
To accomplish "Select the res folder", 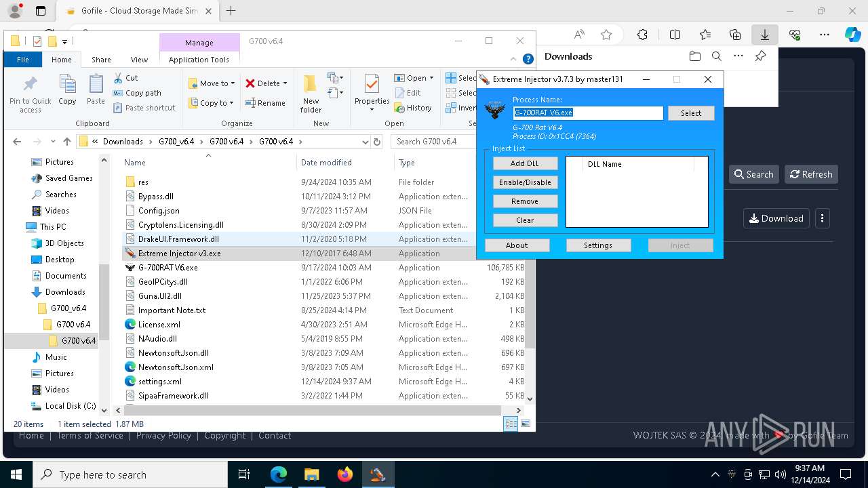I will pos(143,182).
